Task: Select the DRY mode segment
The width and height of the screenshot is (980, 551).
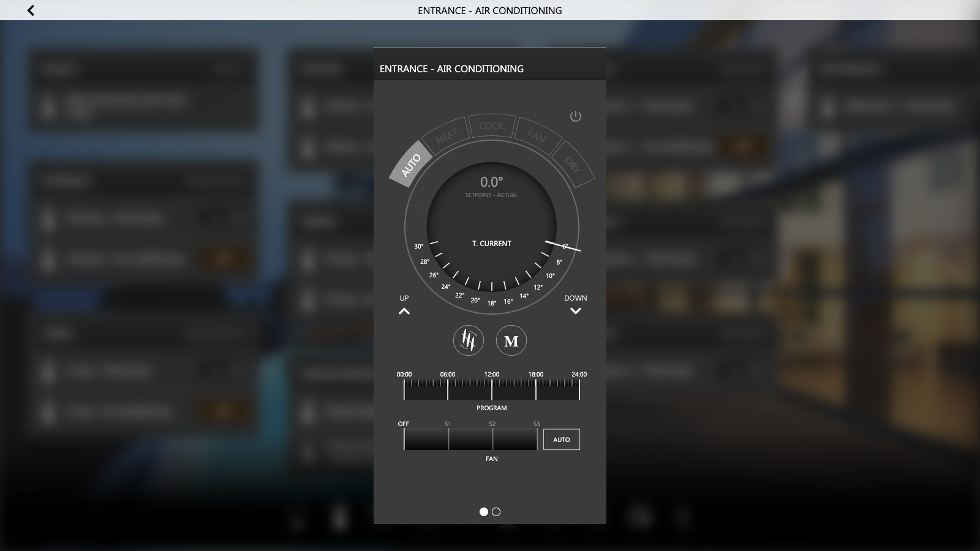Action: point(572,164)
